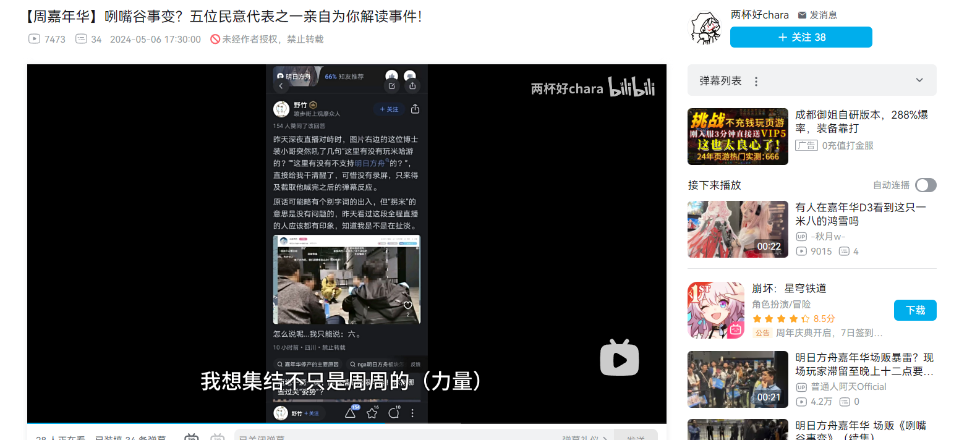Viewport: 980px width, 440px height.
Task: Open ad title 成都御姐自研版本, 288%爆率
Action: [861, 121]
